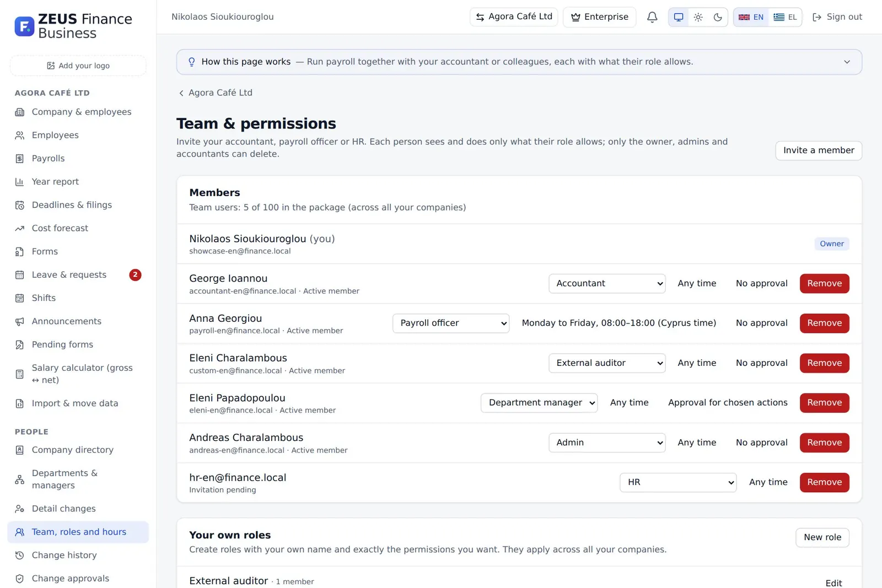Click Anna Georgiou's Monday to Friday hours
This screenshot has height=588, width=882.
click(619, 323)
